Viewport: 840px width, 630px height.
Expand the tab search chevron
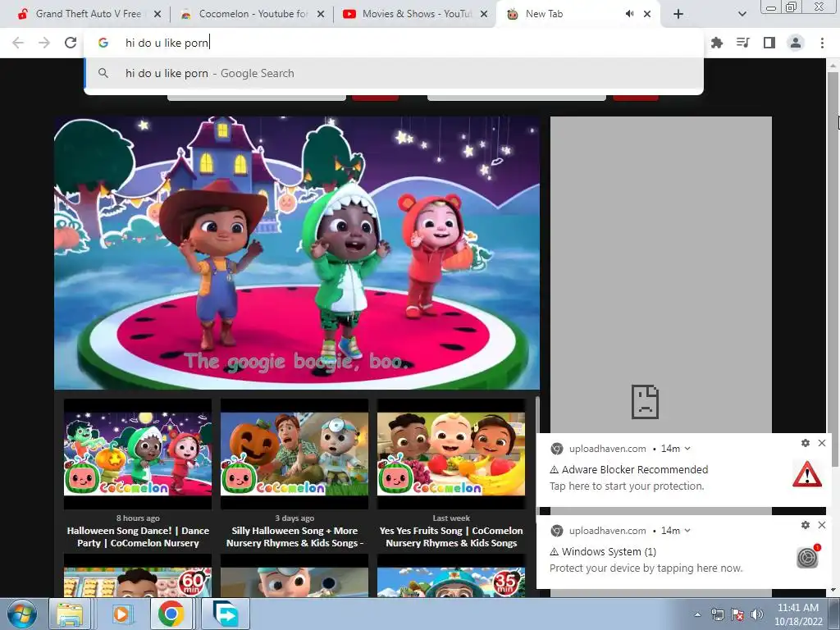[742, 14]
